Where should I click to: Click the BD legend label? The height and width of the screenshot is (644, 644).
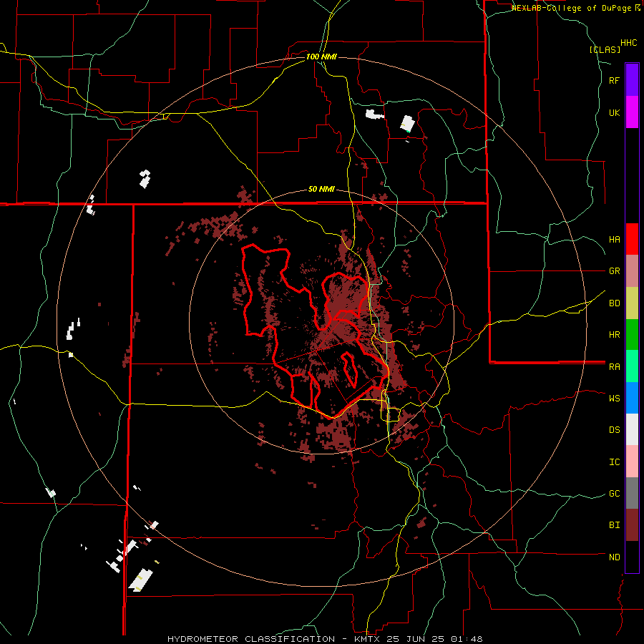pyautogui.click(x=614, y=303)
